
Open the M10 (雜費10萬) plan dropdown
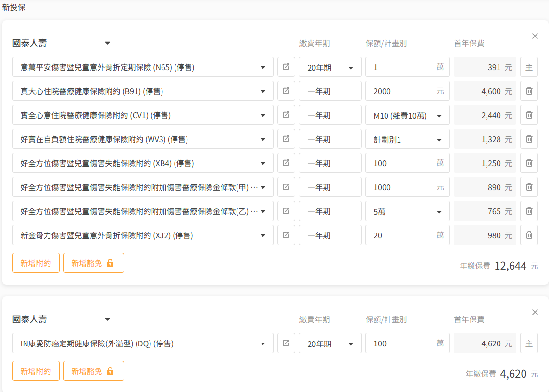pyautogui.click(x=407, y=116)
